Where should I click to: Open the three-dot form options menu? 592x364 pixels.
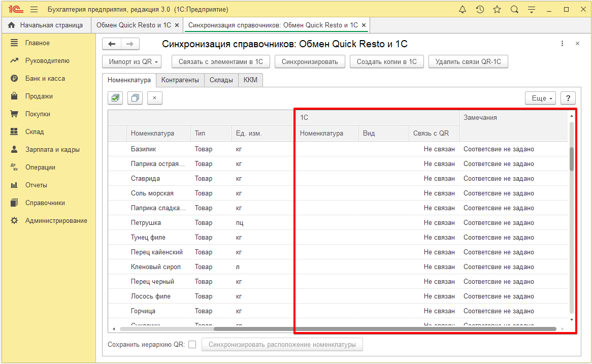[562, 44]
